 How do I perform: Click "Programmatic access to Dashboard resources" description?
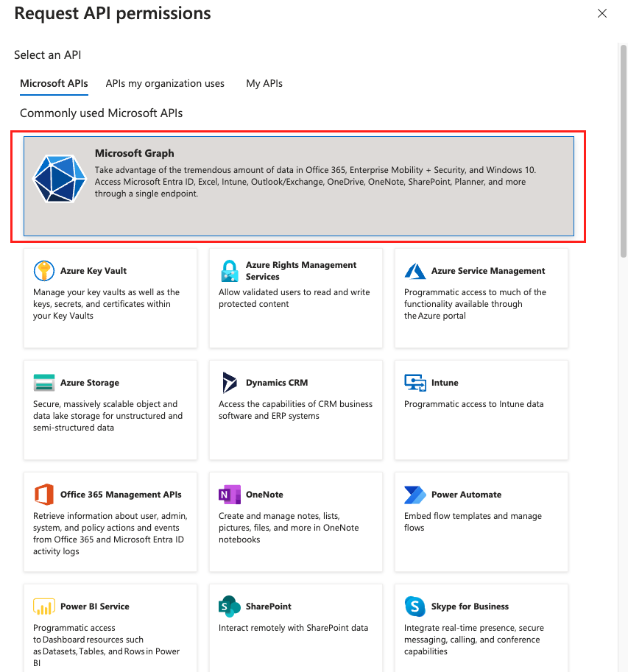tap(106, 646)
